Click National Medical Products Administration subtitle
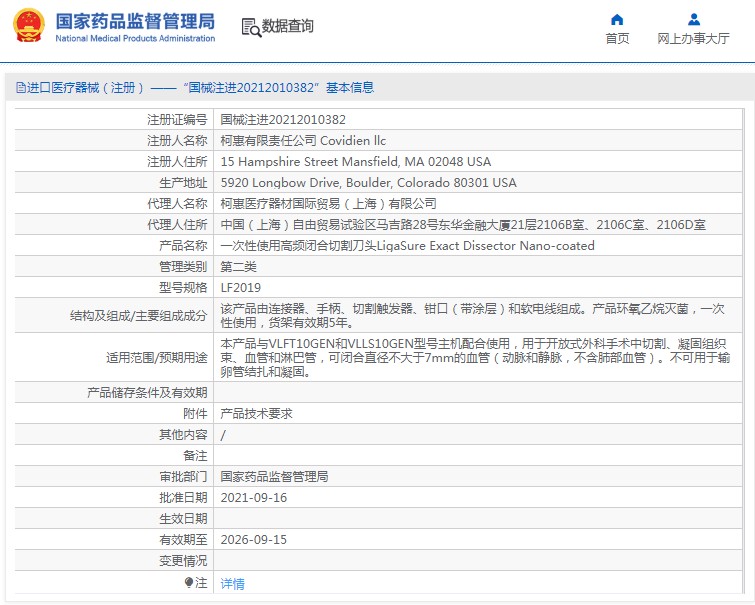 (135, 39)
